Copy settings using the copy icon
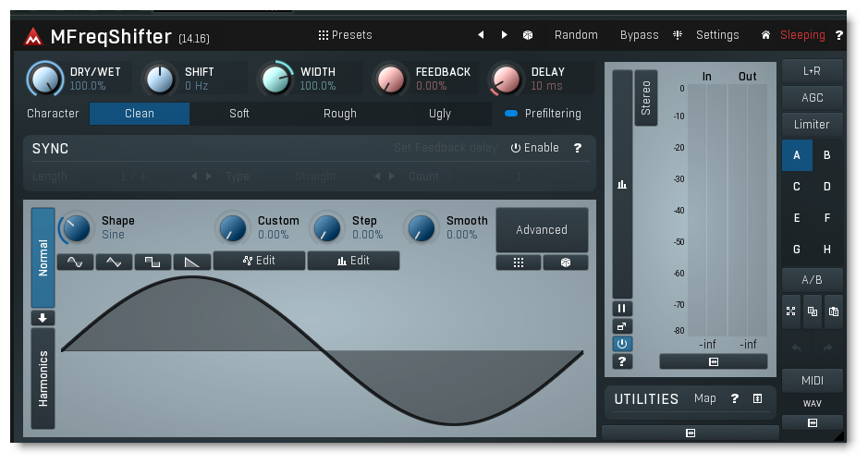This screenshot has height=464, width=868. pos(813,311)
